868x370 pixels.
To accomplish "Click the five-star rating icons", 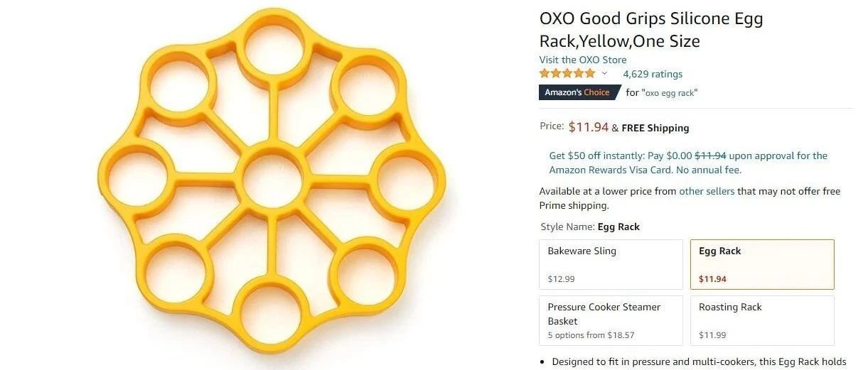I will coord(567,74).
